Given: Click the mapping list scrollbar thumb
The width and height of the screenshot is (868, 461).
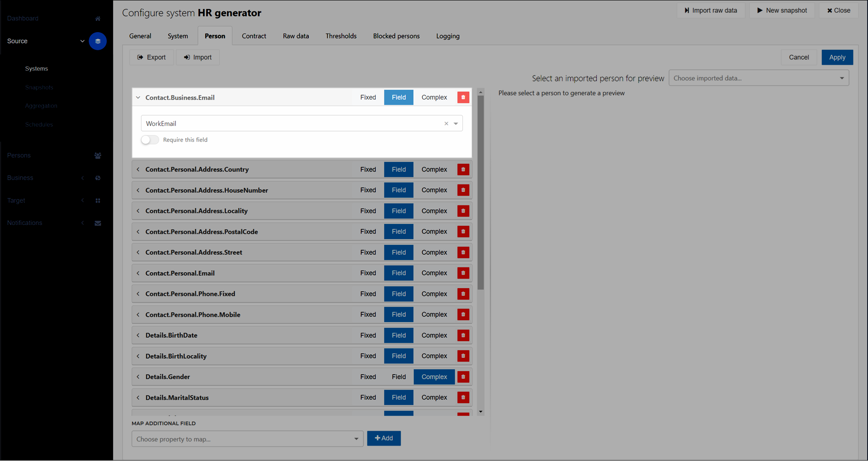Looking at the screenshot, I should tap(481, 192).
